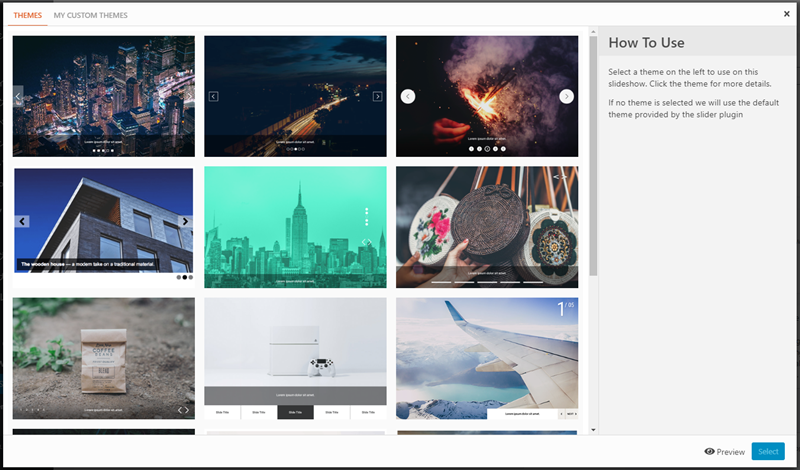Close the theme picker dialog
Image resolution: width=800 pixels, height=470 pixels.
coord(787,14)
